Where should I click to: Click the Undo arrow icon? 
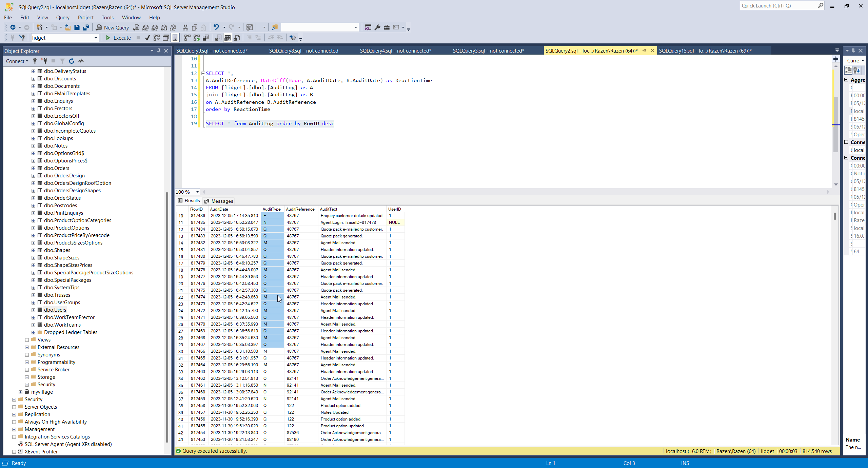pyautogui.click(x=216, y=27)
